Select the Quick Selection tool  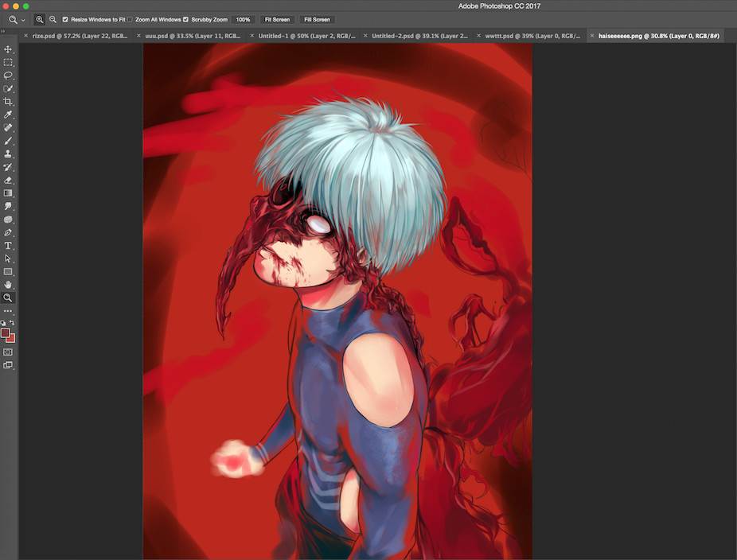(x=8, y=89)
